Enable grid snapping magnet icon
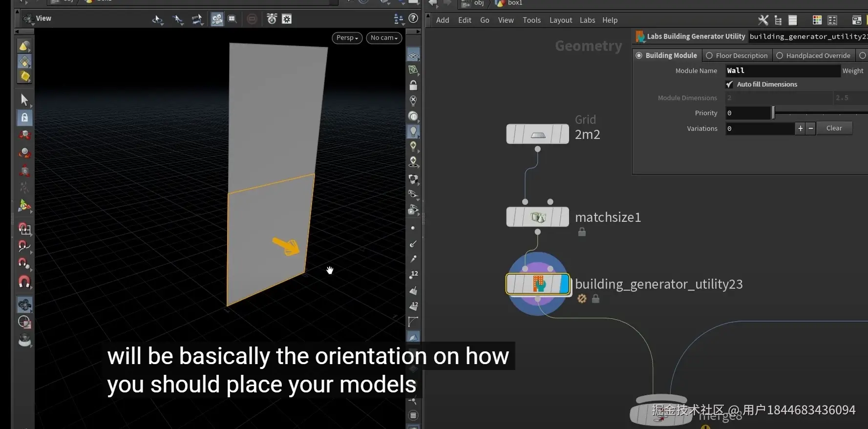This screenshot has width=868, height=429. 24,228
